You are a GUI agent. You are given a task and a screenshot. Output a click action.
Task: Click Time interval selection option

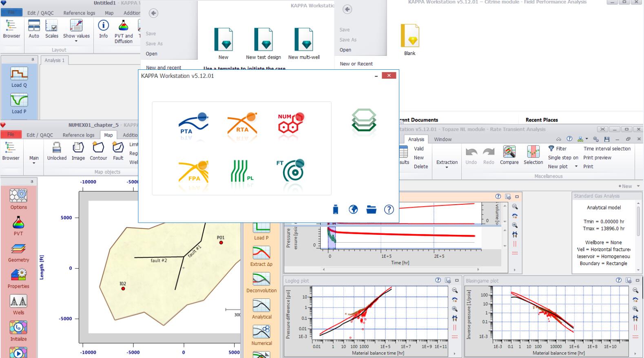607,149
